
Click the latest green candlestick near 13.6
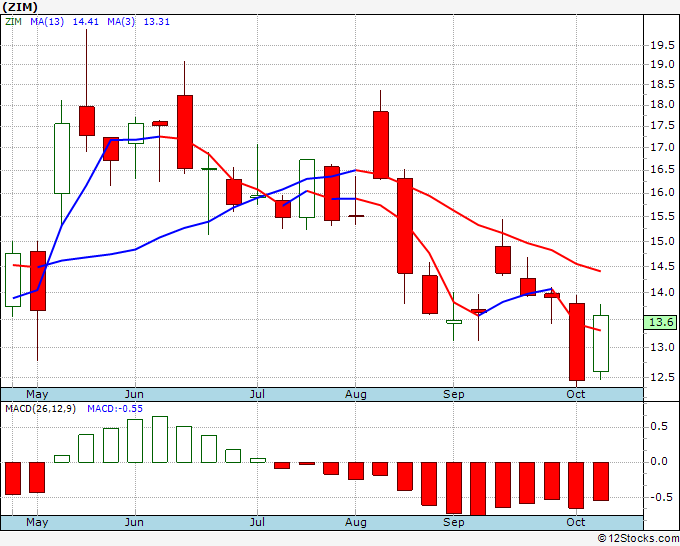tap(601, 343)
